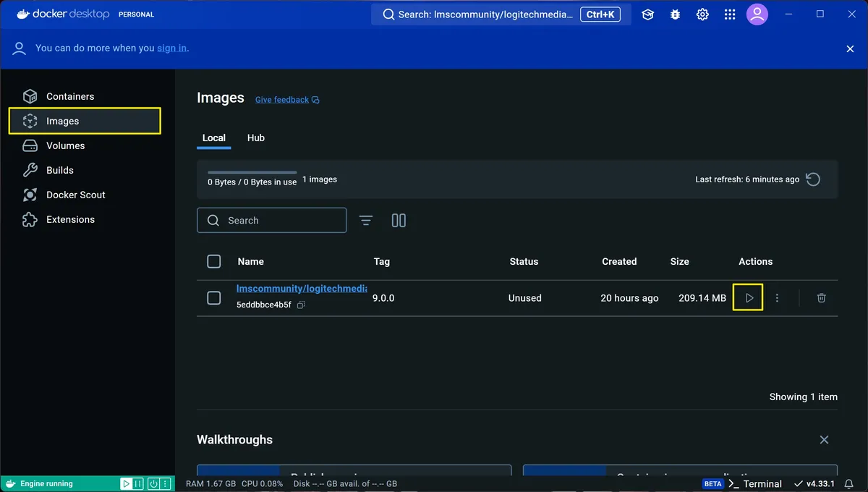The height and width of the screenshot is (492, 868).
Task: Click the Unused status cell
Action: pos(525,298)
